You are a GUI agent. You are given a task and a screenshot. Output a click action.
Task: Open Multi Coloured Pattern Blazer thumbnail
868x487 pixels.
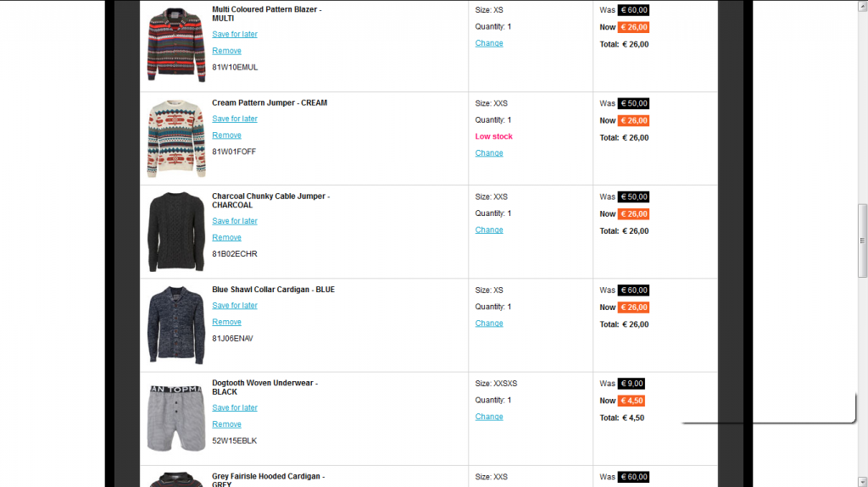click(x=176, y=44)
